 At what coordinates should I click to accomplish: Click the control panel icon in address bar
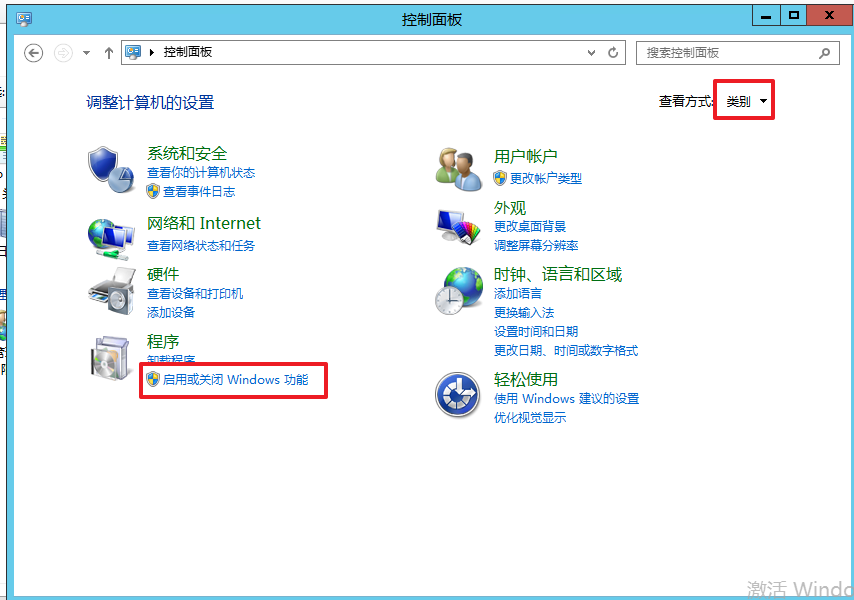[x=133, y=52]
